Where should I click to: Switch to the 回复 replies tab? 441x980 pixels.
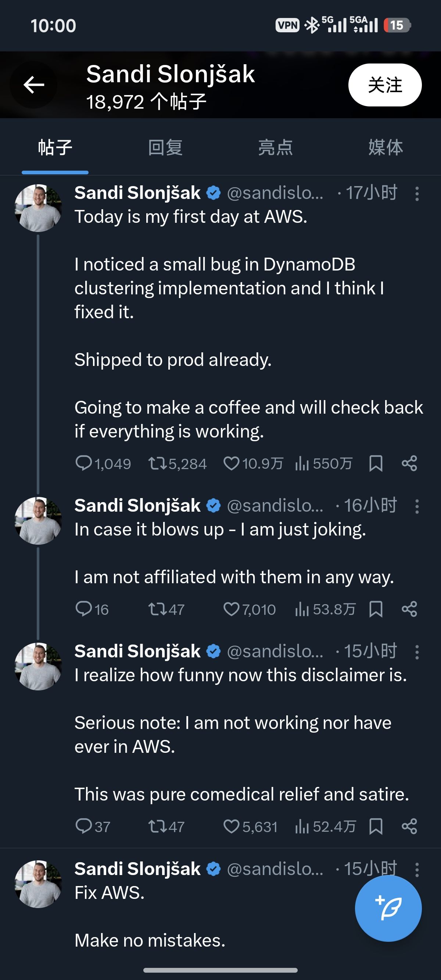[165, 148]
